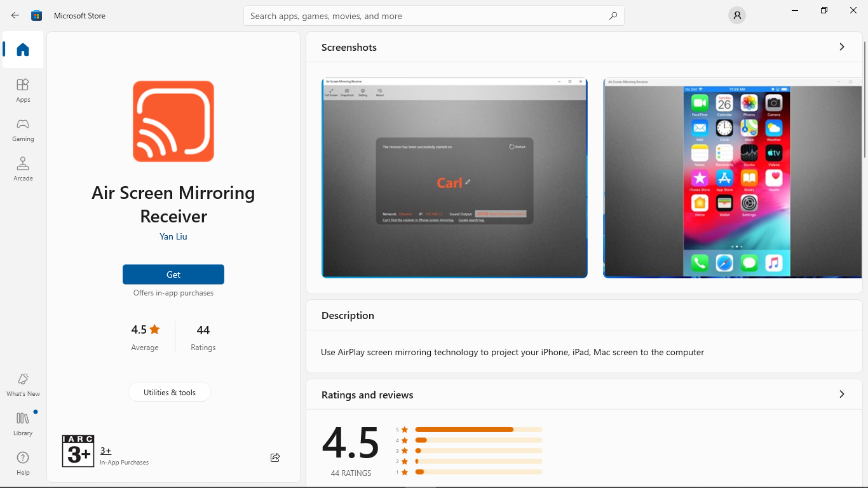
Task: Click the 1-star rating bar
Action: coord(478,472)
